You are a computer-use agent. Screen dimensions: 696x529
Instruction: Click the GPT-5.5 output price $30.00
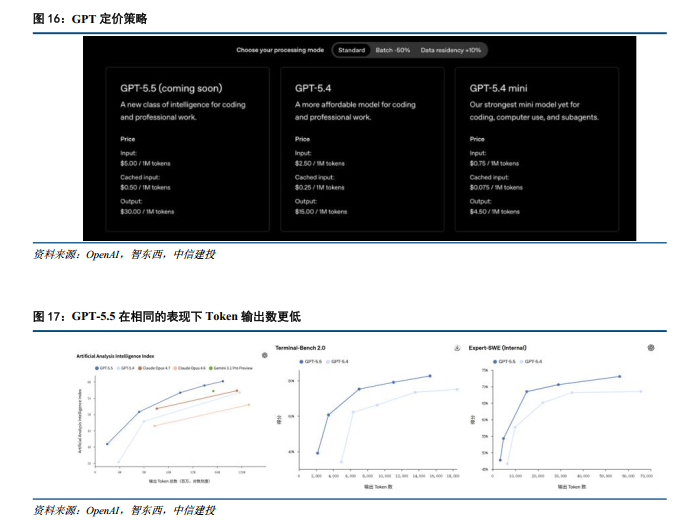(x=147, y=212)
